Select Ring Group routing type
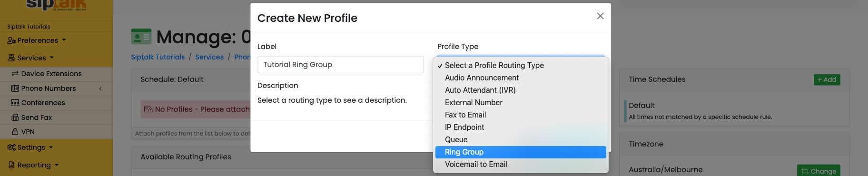Image resolution: width=868 pixels, height=176 pixels. (x=521, y=152)
